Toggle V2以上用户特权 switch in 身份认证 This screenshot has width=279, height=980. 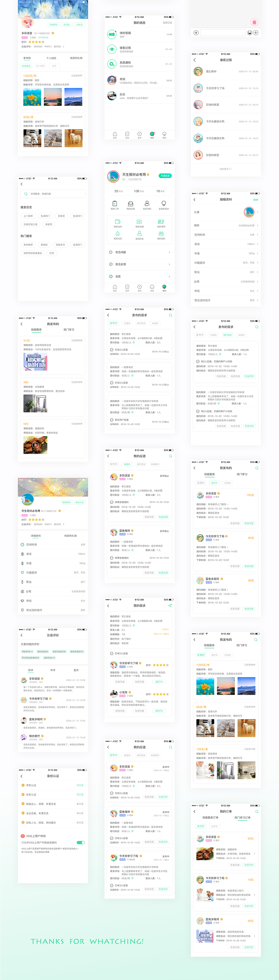pyautogui.click(x=81, y=843)
